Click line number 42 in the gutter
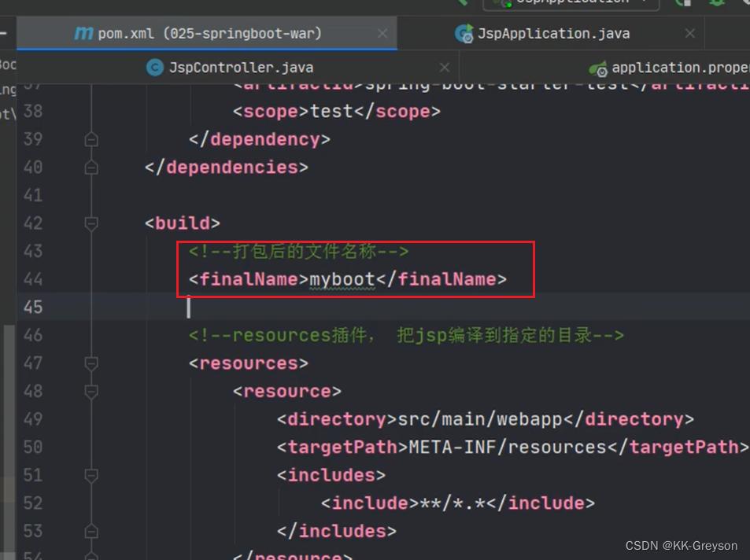The image size is (750, 560). pyautogui.click(x=33, y=223)
